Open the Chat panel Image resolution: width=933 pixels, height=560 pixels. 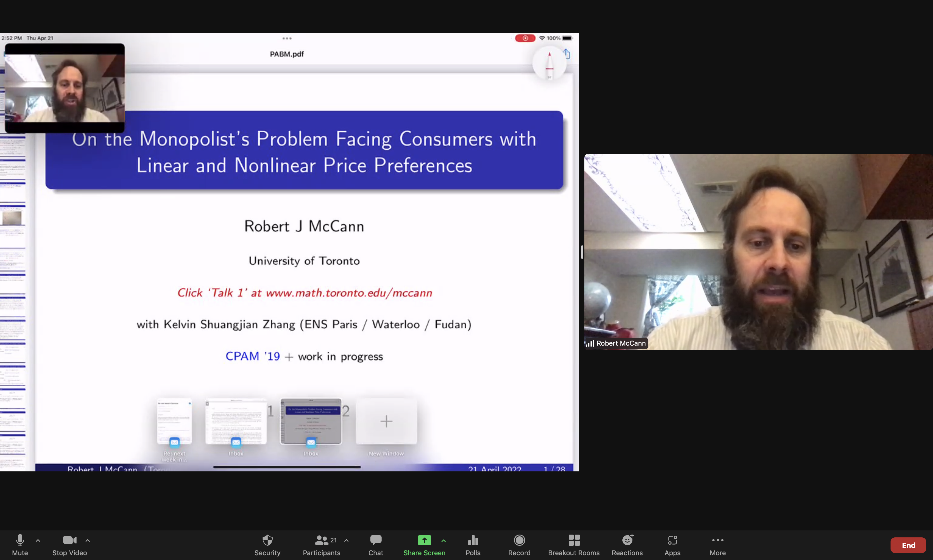(x=376, y=545)
